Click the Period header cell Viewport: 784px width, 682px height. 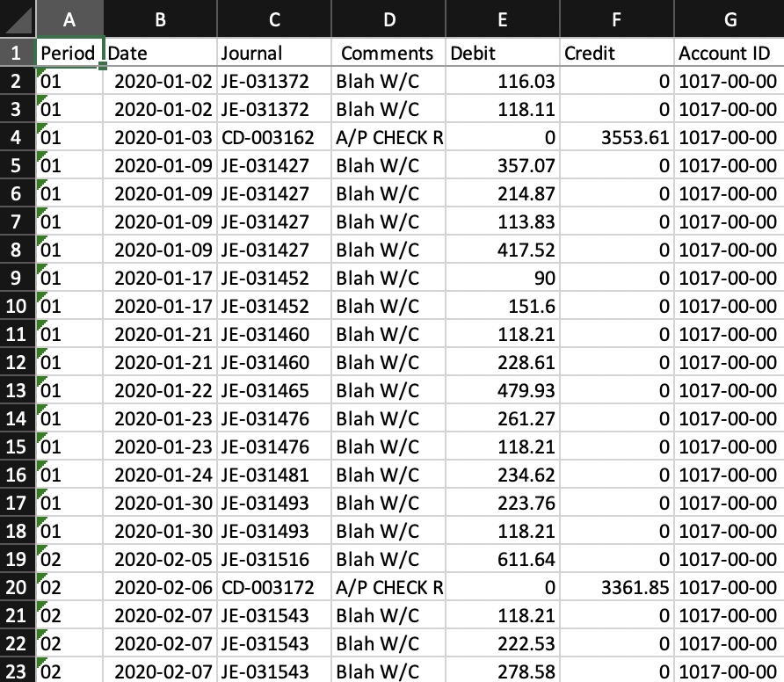[69, 52]
